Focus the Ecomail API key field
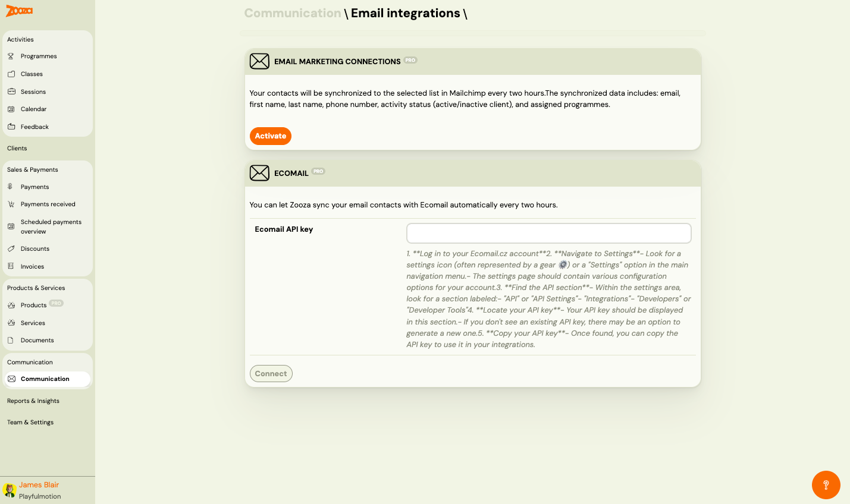The width and height of the screenshot is (850, 504). [x=548, y=233]
